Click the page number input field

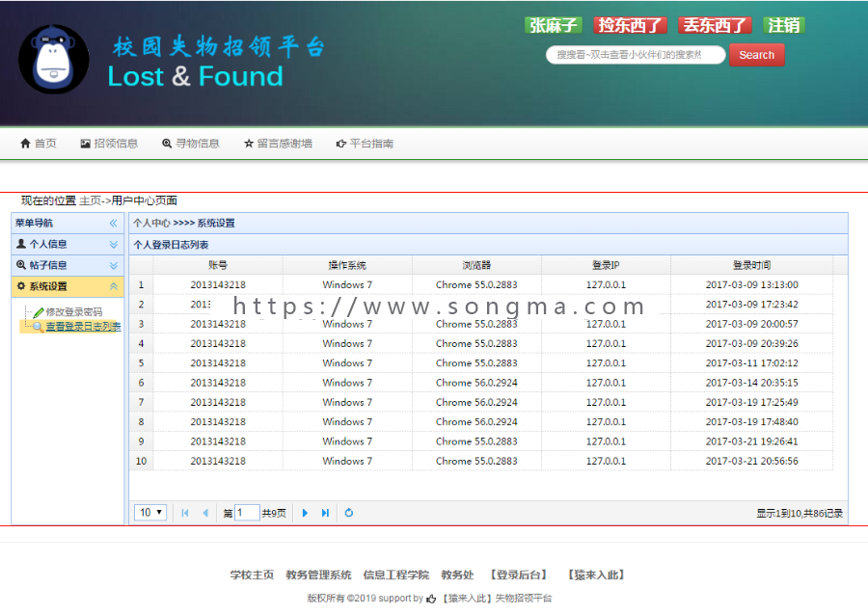247,513
